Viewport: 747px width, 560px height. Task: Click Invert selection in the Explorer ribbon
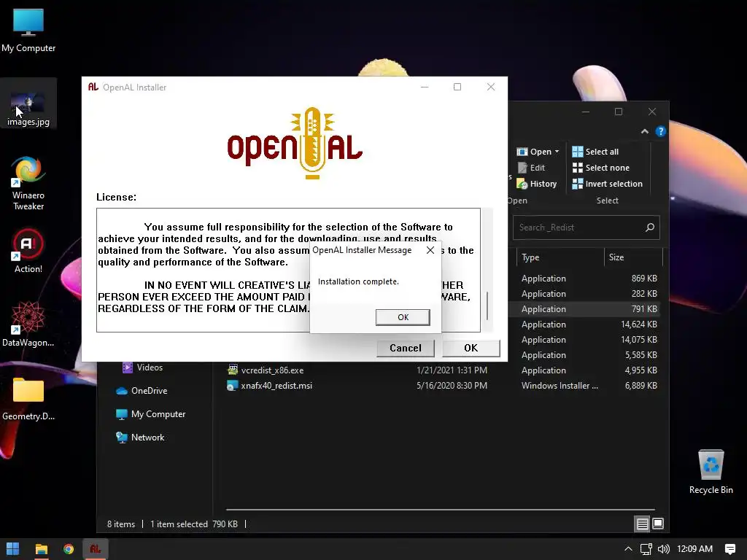click(608, 184)
